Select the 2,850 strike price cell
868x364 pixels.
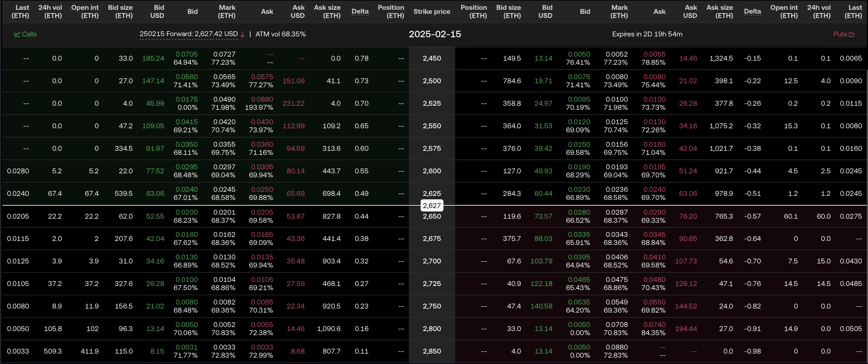(432, 351)
